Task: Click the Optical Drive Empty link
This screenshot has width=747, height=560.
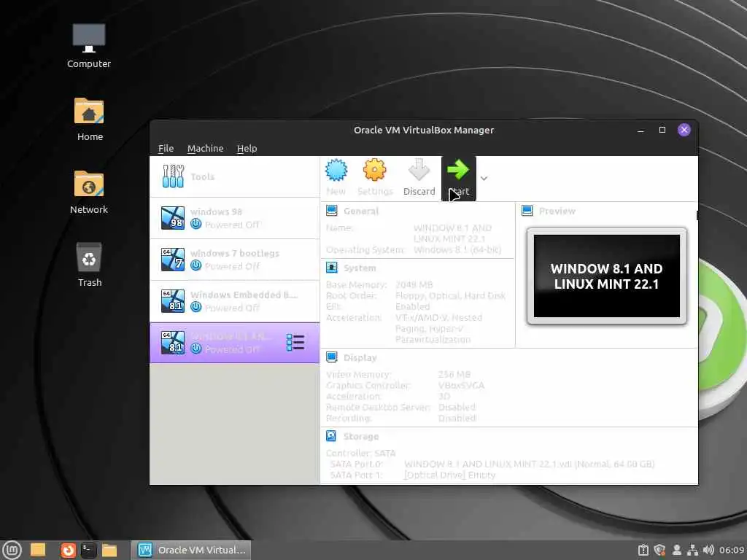Action: [449, 475]
